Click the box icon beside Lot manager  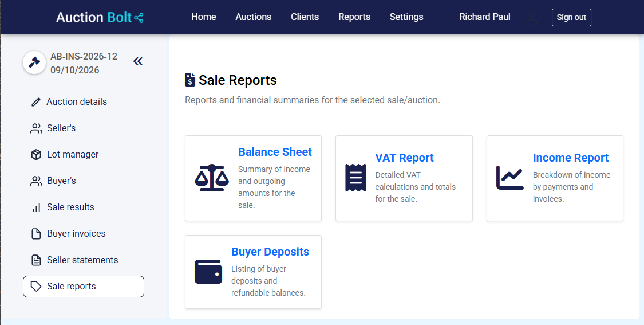tap(36, 155)
